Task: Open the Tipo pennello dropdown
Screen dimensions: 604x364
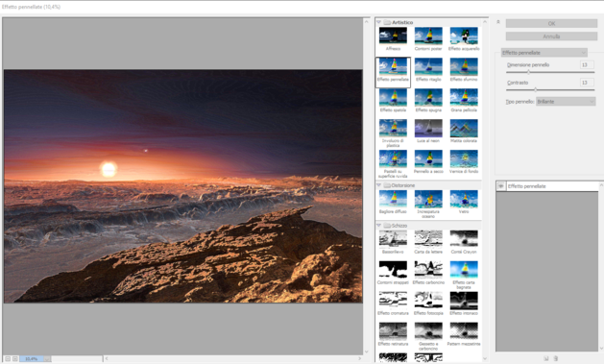Action: pos(566,101)
